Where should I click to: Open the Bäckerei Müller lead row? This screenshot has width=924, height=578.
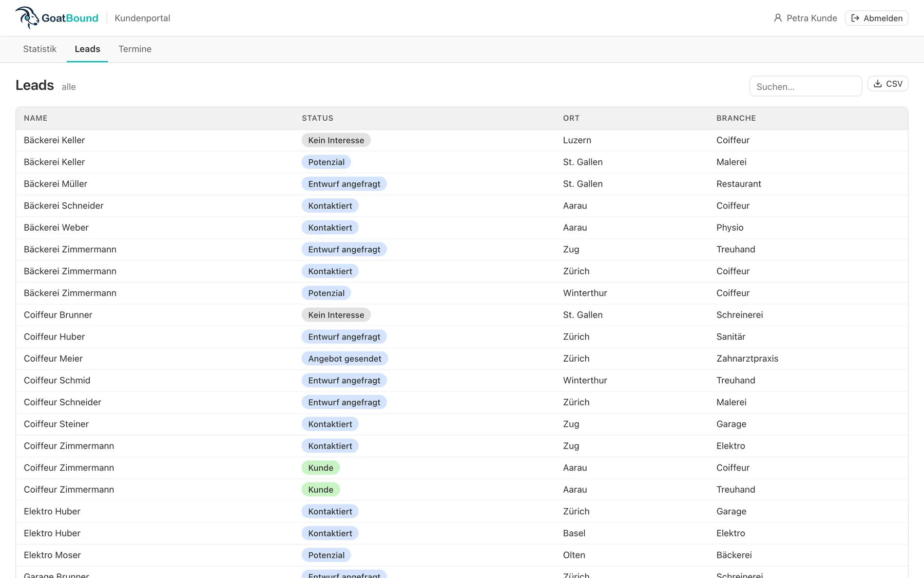coord(461,184)
